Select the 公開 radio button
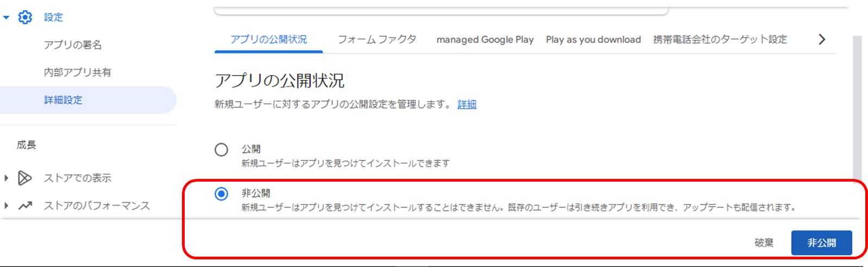Image resolution: width=868 pixels, height=267 pixels. pyautogui.click(x=221, y=150)
